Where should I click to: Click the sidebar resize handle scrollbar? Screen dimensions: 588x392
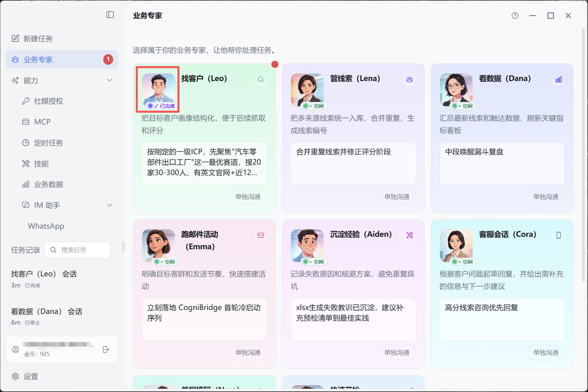pos(123,246)
